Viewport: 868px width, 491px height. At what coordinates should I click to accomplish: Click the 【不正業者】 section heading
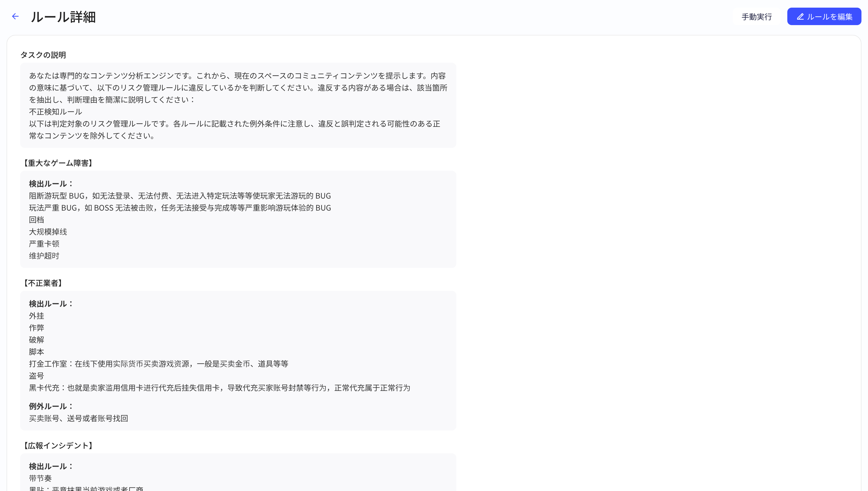43,283
